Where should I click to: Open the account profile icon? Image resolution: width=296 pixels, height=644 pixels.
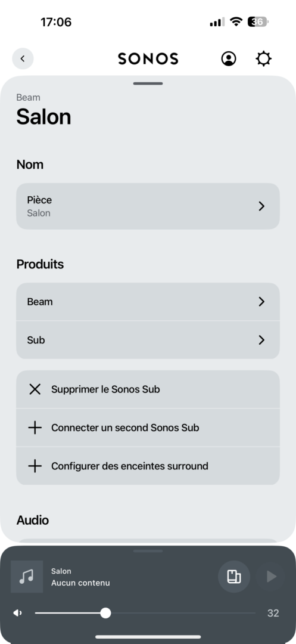[x=229, y=58]
